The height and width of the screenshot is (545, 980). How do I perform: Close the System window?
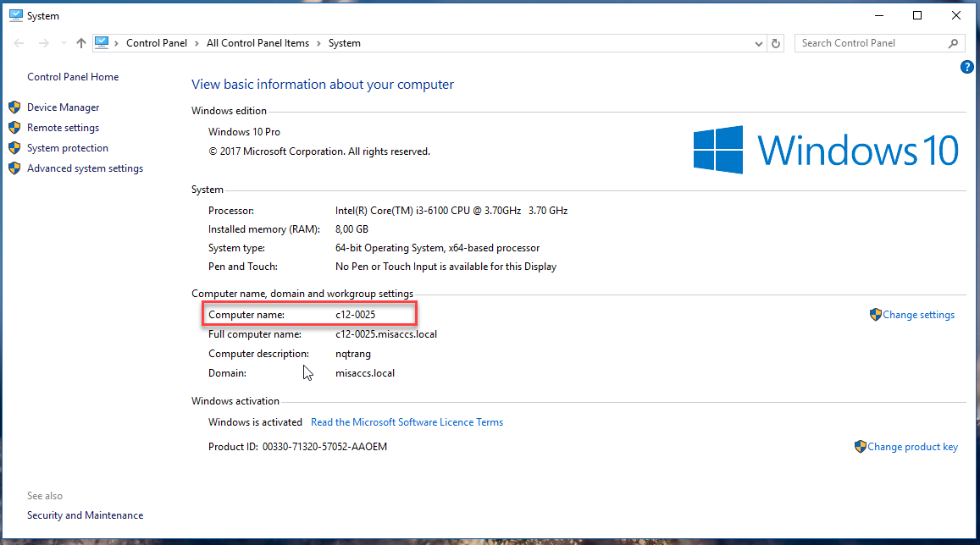(x=955, y=15)
